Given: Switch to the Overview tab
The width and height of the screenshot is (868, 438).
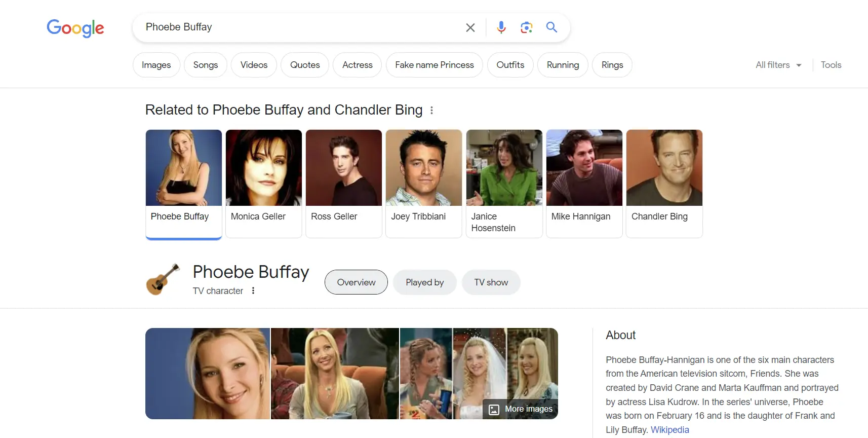Looking at the screenshot, I should pyautogui.click(x=356, y=282).
